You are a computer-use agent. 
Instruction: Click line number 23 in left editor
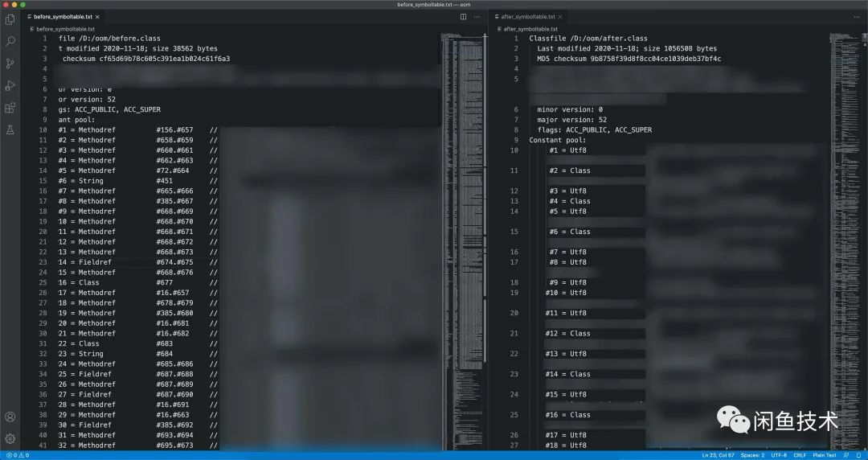click(x=43, y=262)
